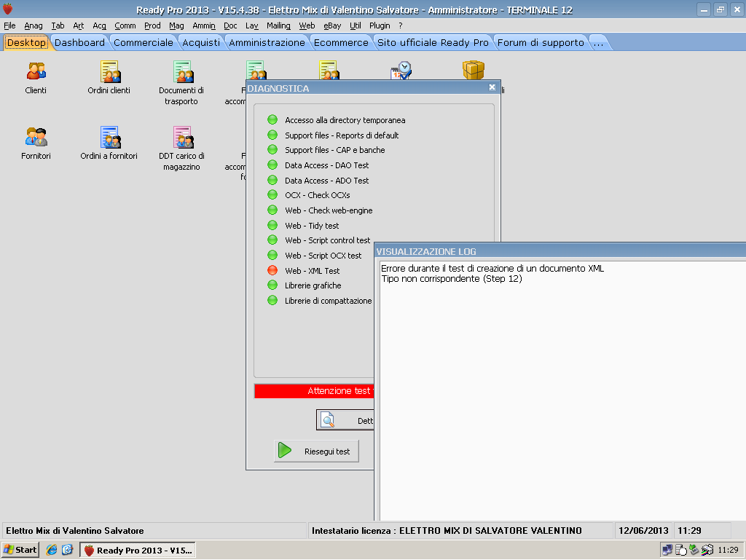Select Accesso alla directory temporanea row
The width and height of the screenshot is (746, 560).
coord(345,120)
